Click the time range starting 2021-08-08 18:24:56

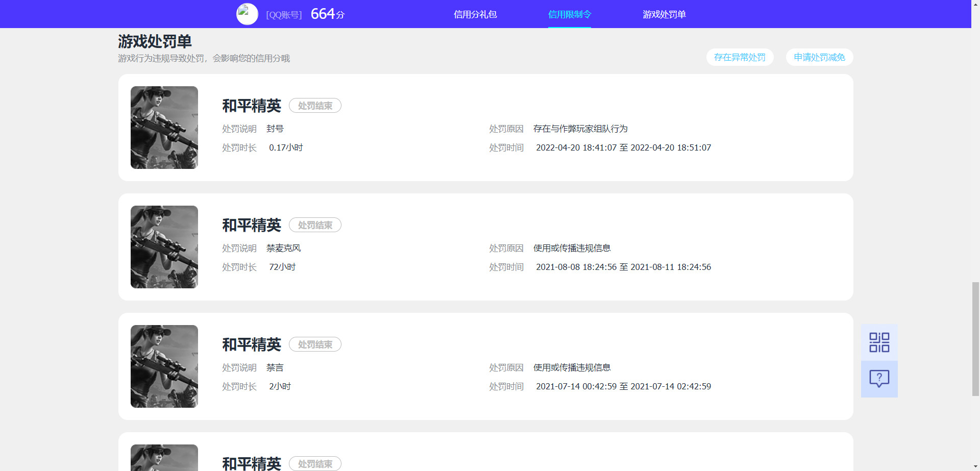point(623,267)
